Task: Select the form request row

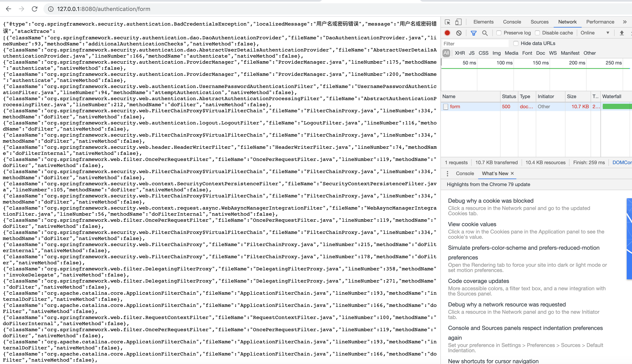Action: click(455, 106)
